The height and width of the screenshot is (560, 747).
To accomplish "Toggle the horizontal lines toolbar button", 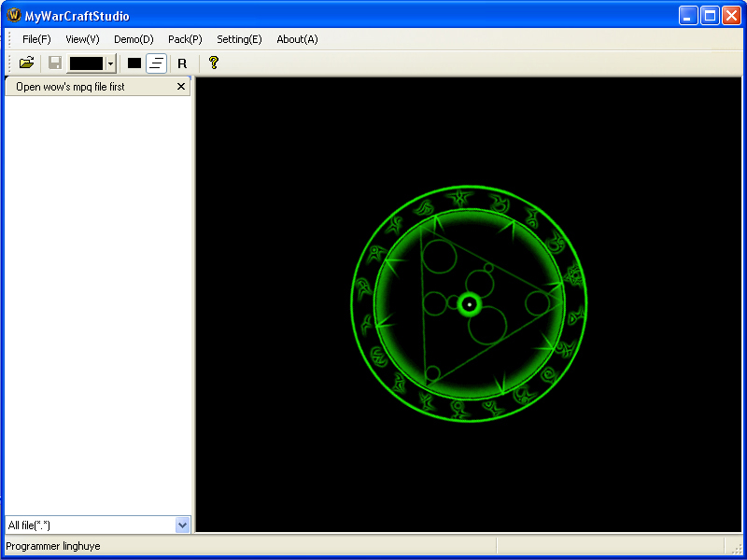I will 156,63.
